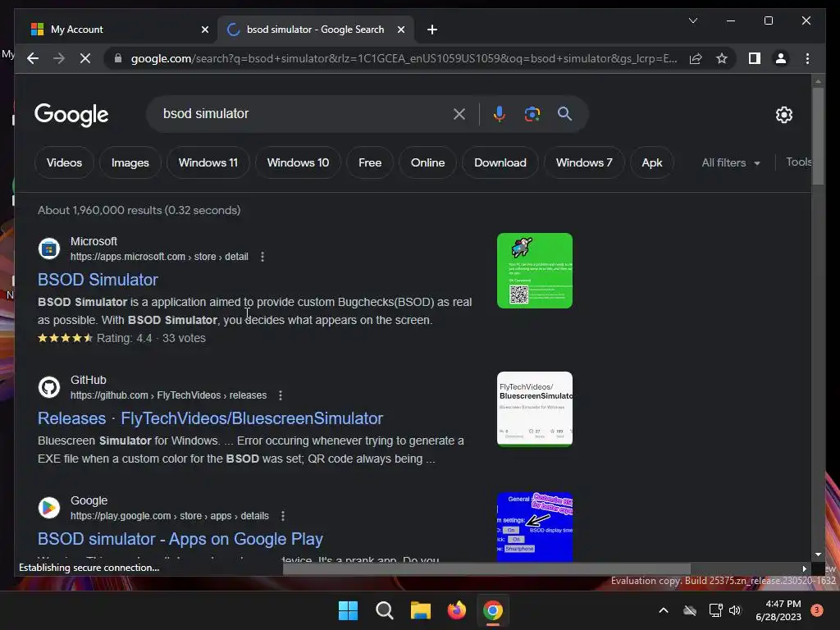Open the BSOD Simulator Microsoft link
The height and width of the screenshot is (630, 840).
(98, 280)
